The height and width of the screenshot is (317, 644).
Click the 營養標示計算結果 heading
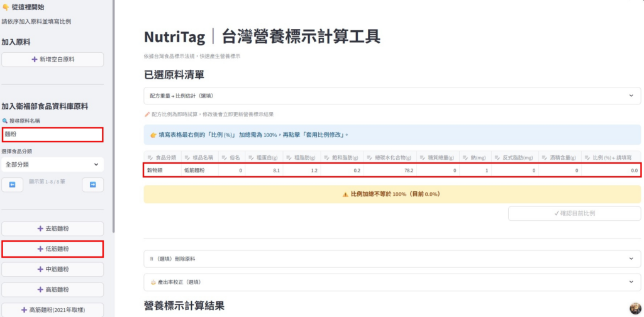tap(184, 306)
